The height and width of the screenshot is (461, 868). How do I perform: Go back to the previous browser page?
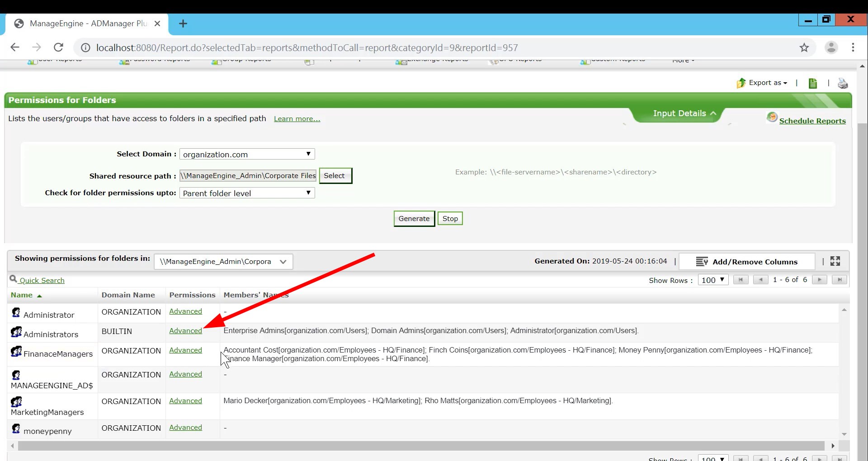pyautogui.click(x=15, y=47)
